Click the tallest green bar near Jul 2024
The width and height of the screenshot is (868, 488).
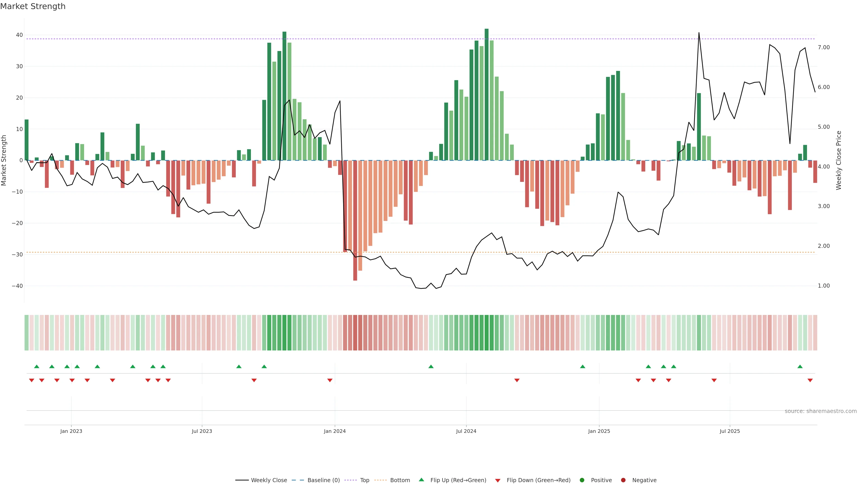point(487,94)
